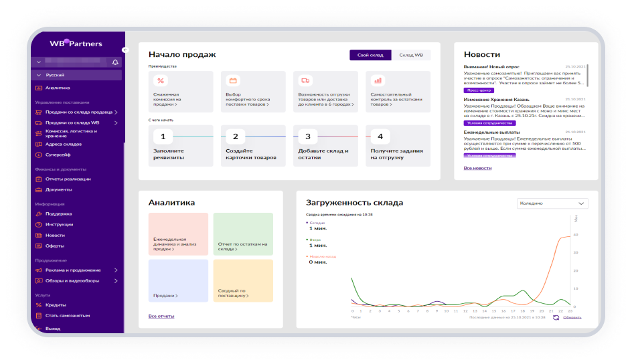Screen dimensions: 632x364
Task: Open the Все новости link
Action: 477,168
